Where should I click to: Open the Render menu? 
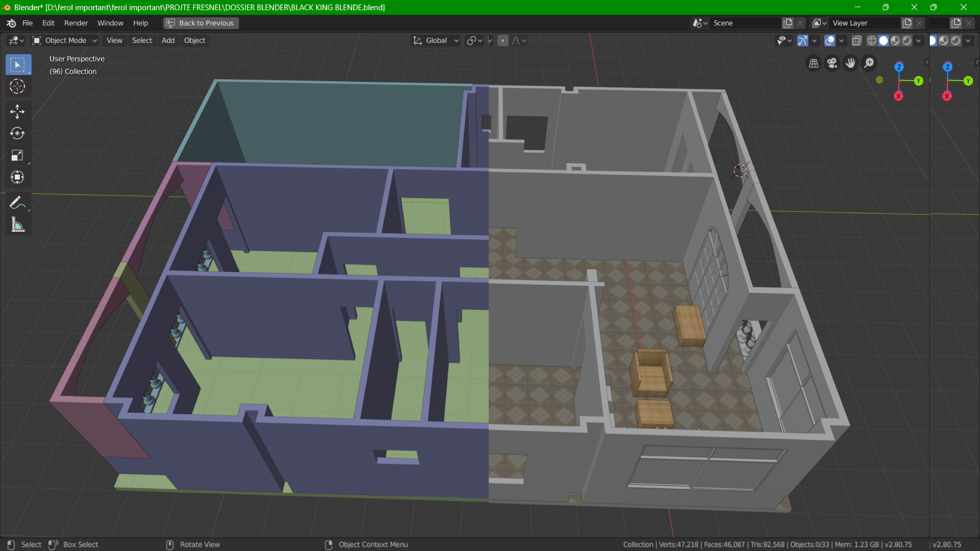coord(76,23)
